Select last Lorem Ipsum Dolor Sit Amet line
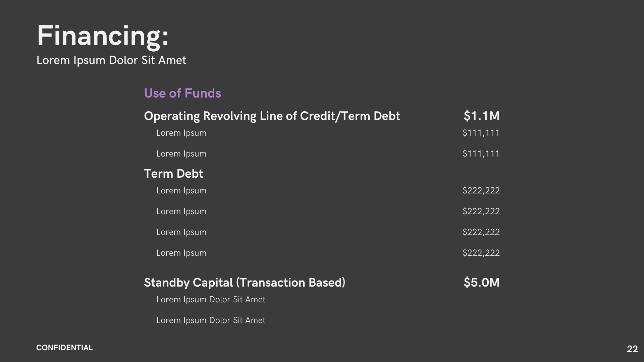 tap(211, 320)
